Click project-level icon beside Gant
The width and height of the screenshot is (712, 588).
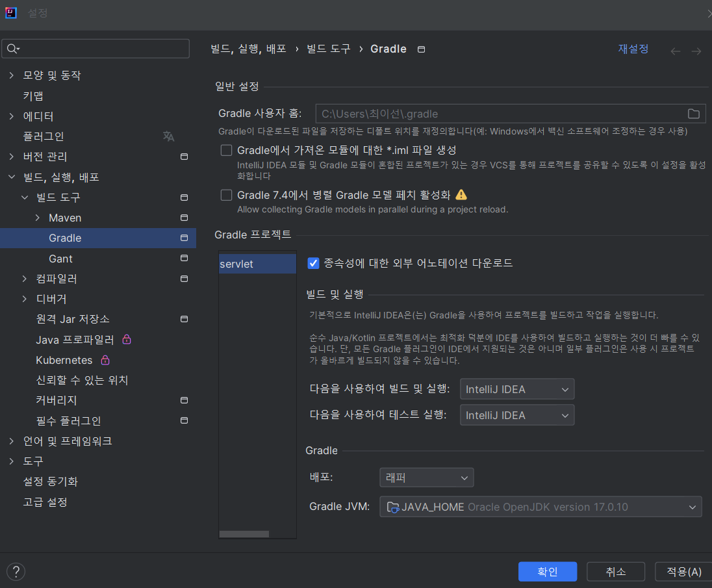pos(184,258)
